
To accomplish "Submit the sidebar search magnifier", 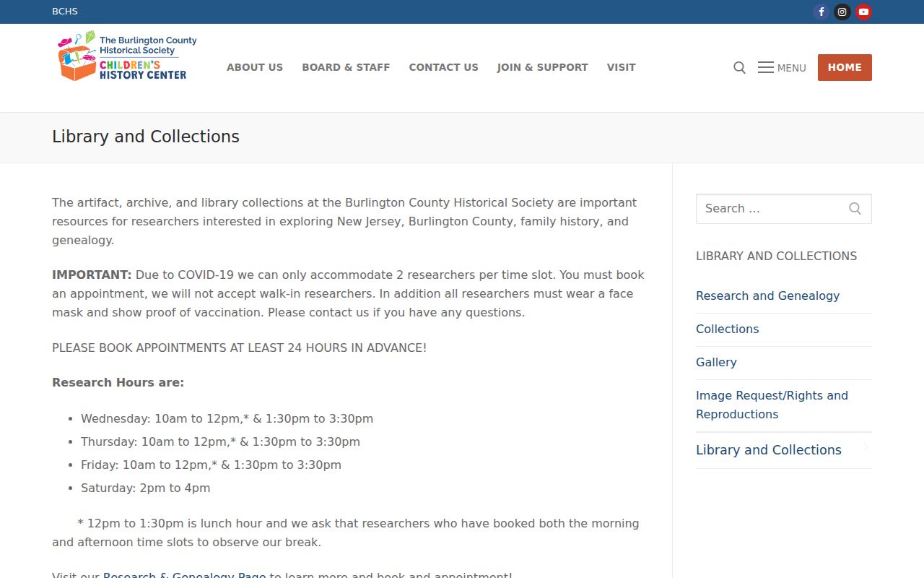I will click(x=855, y=209).
